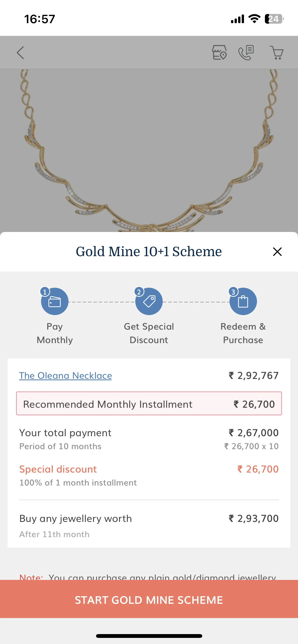The width and height of the screenshot is (298, 644).
Task: Tap the Special discount row
Action: 149,475
